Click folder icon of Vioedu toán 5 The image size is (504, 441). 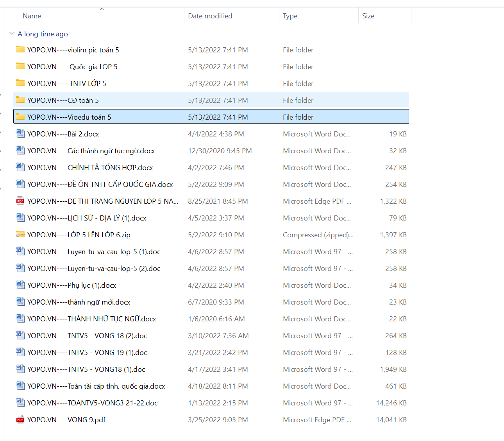(20, 117)
